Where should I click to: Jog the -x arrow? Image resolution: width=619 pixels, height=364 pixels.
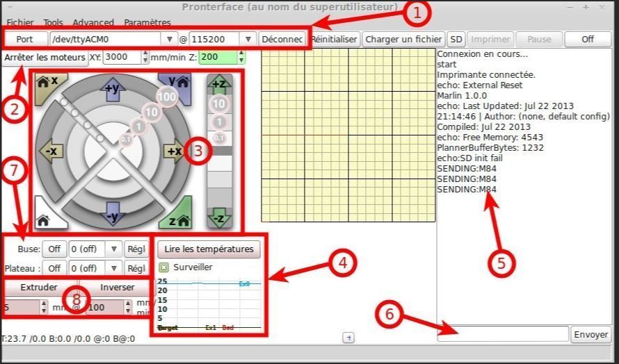[x=51, y=151]
